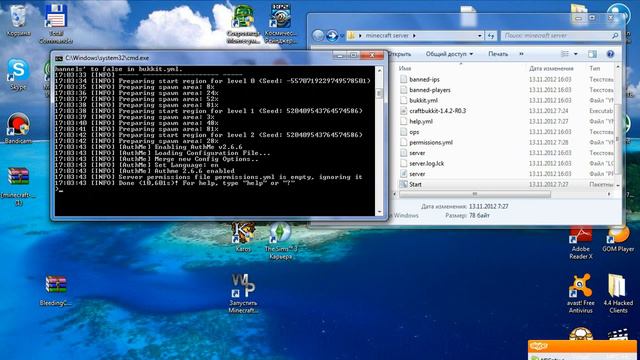Open the Общий доступ dropdown menu

click(x=449, y=54)
